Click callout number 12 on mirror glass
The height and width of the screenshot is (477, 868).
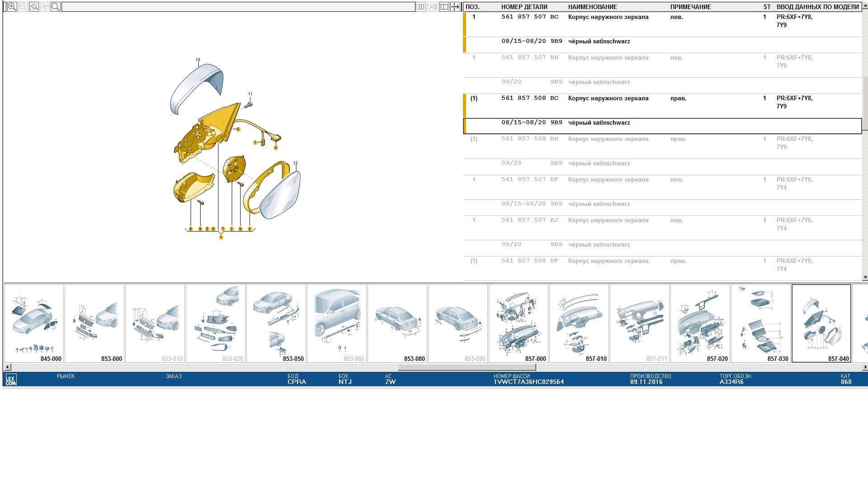[x=295, y=163]
